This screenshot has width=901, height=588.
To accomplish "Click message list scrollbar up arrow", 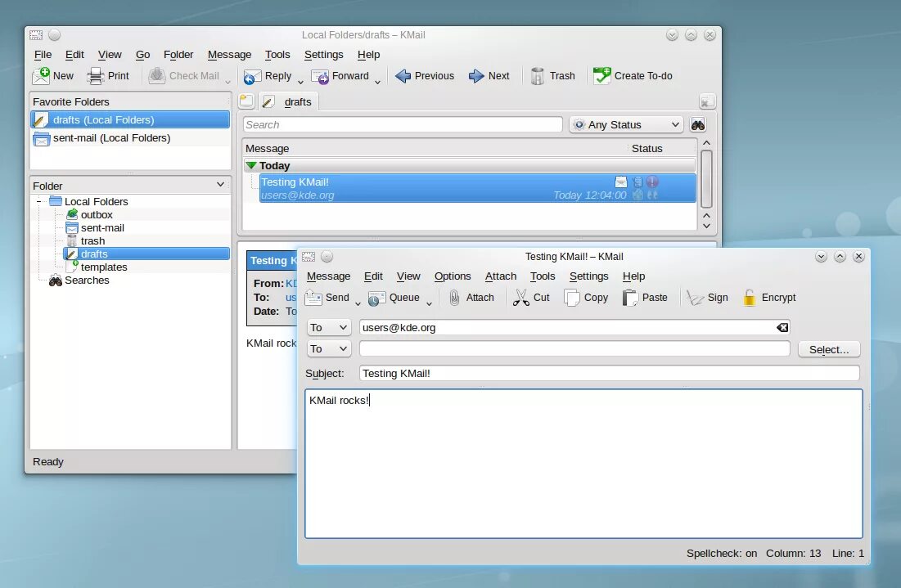I will pyautogui.click(x=707, y=143).
